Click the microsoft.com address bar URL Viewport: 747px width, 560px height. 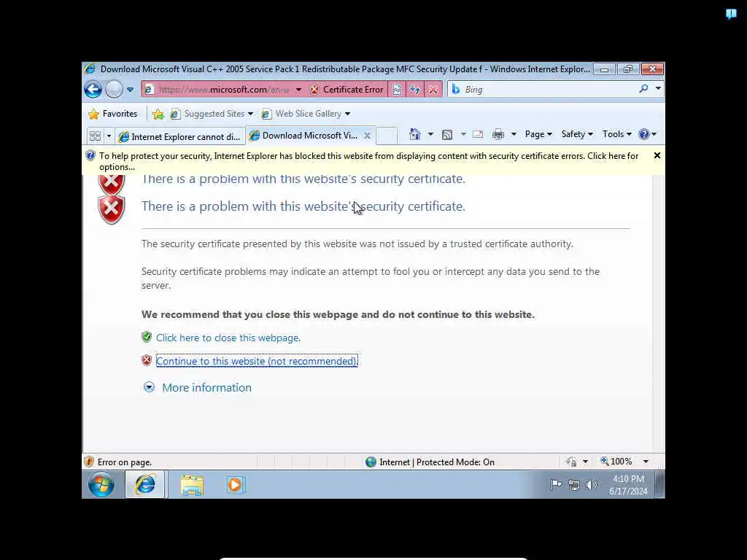click(x=223, y=90)
